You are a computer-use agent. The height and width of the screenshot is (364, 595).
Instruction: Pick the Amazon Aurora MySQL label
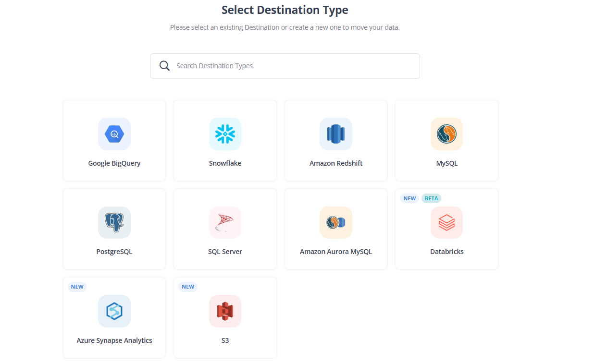coord(336,252)
